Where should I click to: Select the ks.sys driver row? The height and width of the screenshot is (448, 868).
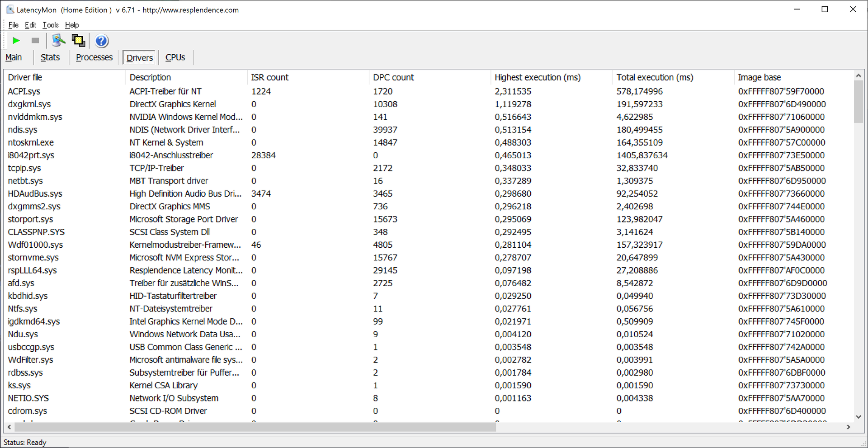428,385
